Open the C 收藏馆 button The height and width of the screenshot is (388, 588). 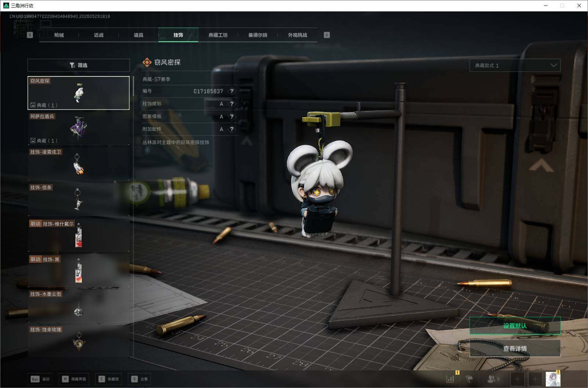pos(108,379)
